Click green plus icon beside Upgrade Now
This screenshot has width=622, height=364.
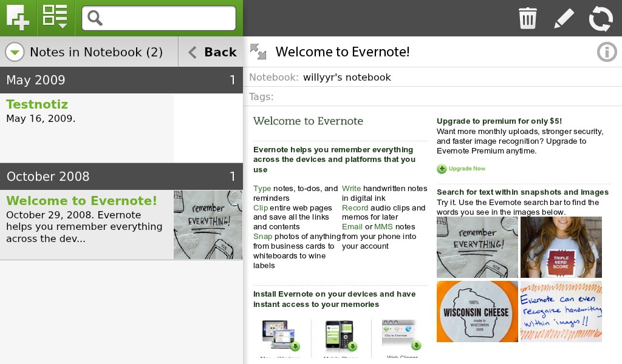click(x=442, y=169)
